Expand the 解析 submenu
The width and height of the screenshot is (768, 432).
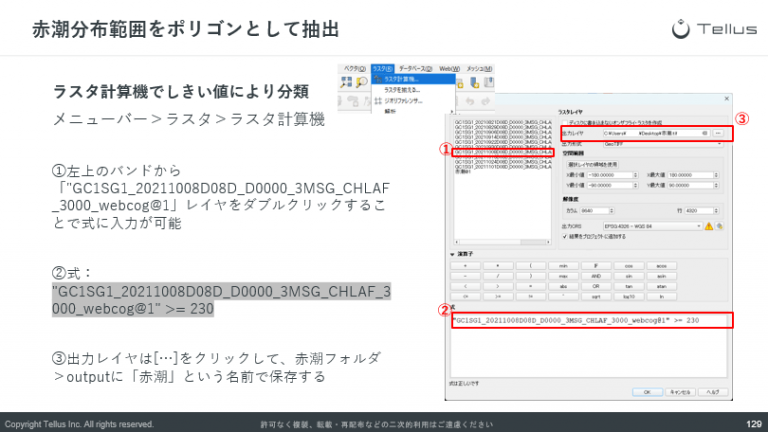point(413,111)
